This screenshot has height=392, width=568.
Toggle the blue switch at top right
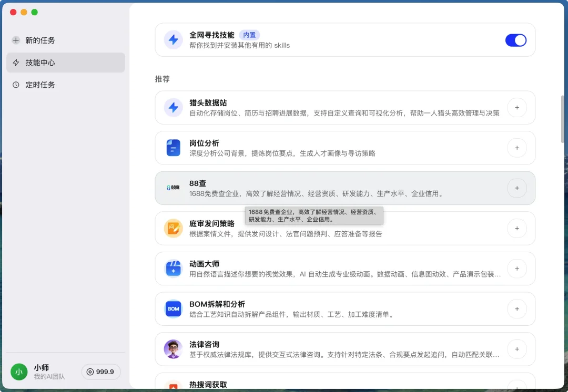point(516,40)
